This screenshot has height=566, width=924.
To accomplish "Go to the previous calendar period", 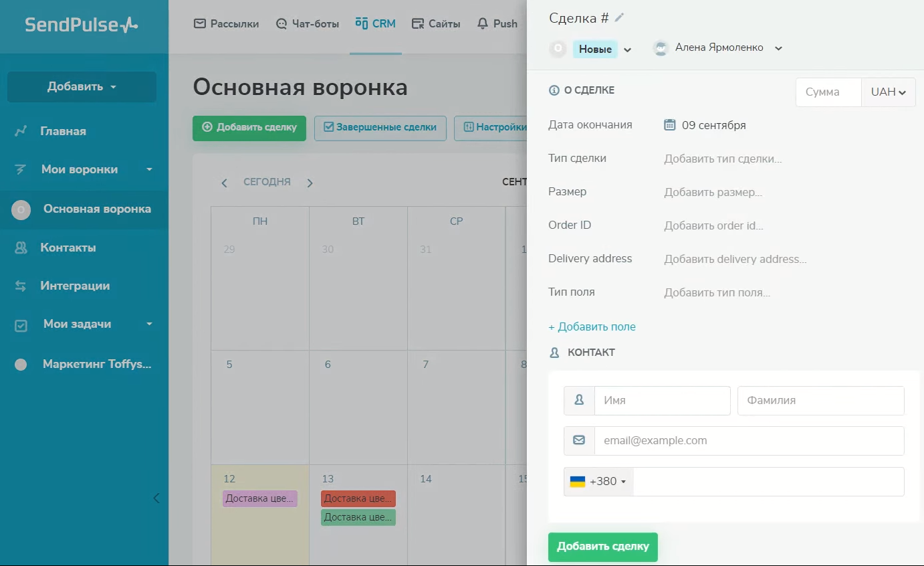I will (225, 183).
